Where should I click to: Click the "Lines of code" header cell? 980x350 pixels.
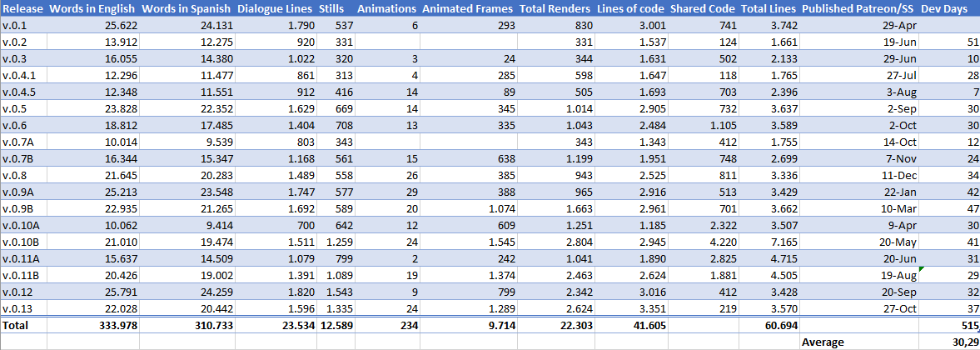pyautogui.click(x=631, y=9)
